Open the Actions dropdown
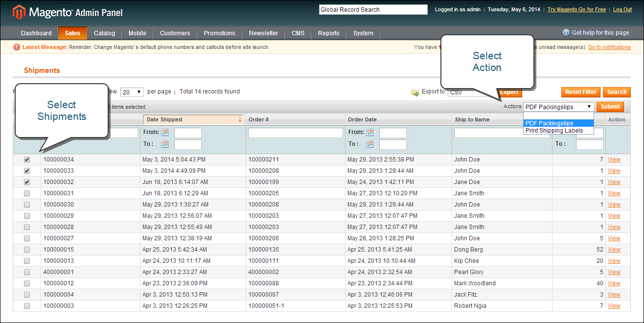The image size is (644, 323). (559, 107)
